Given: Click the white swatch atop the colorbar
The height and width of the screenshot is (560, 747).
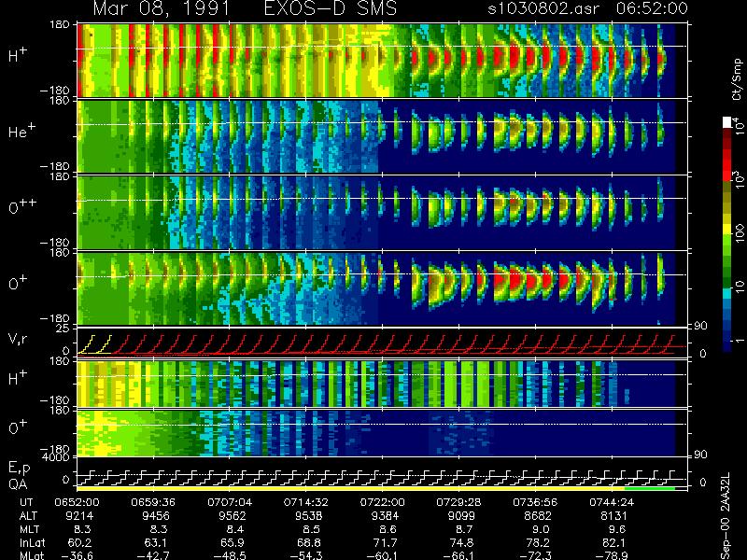Looking at the screenshot, I should point(727,122).
